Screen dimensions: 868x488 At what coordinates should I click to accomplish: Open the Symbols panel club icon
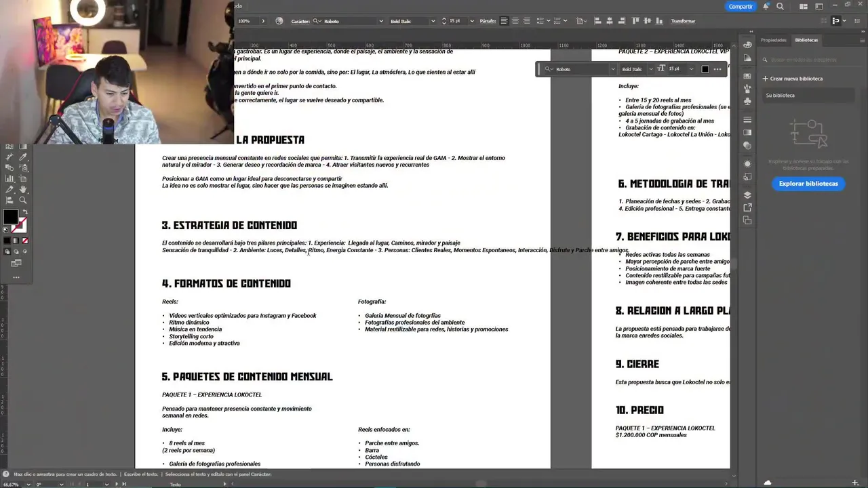[x=747, y=101]
